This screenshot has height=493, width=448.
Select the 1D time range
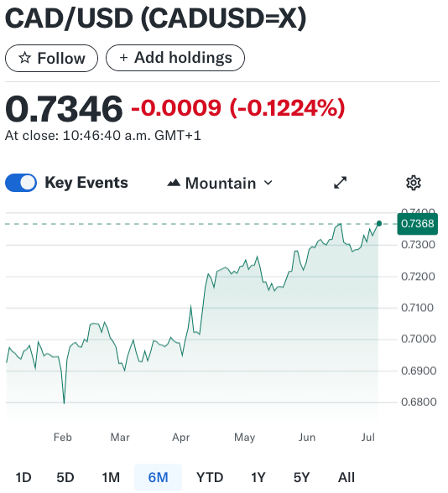23,478
